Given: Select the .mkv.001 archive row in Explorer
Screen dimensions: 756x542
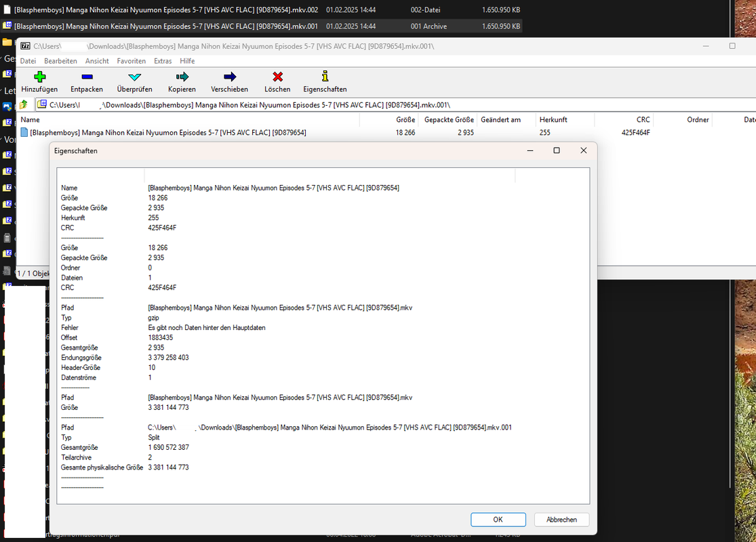Looking at the screenshot, I should (x=261, y=26).
